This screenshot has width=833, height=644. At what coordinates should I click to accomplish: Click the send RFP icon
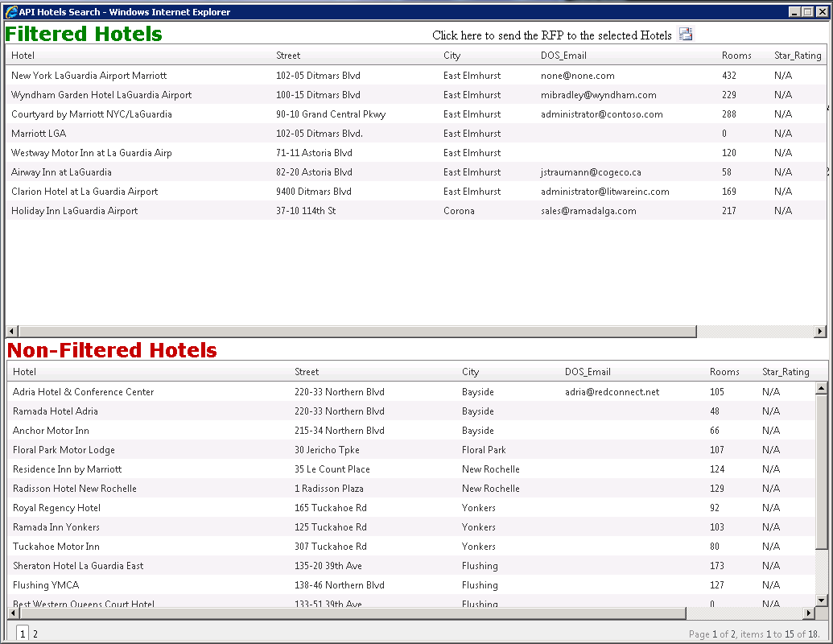(686, 34)
